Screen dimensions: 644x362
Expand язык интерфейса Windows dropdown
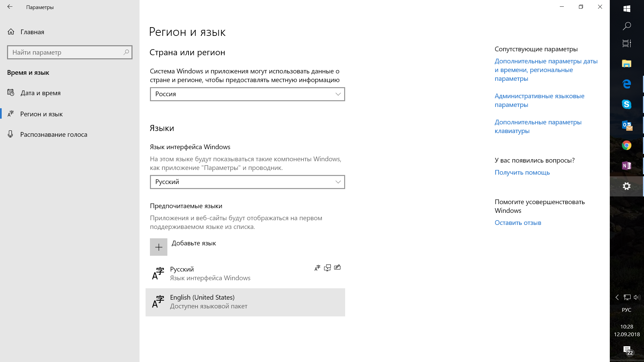[x=247, y=182]
